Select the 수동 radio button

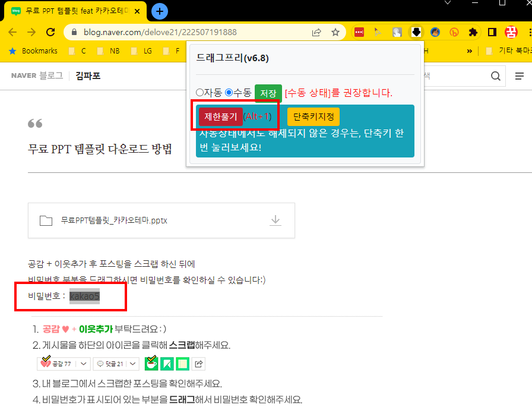[x=229, y=92]
